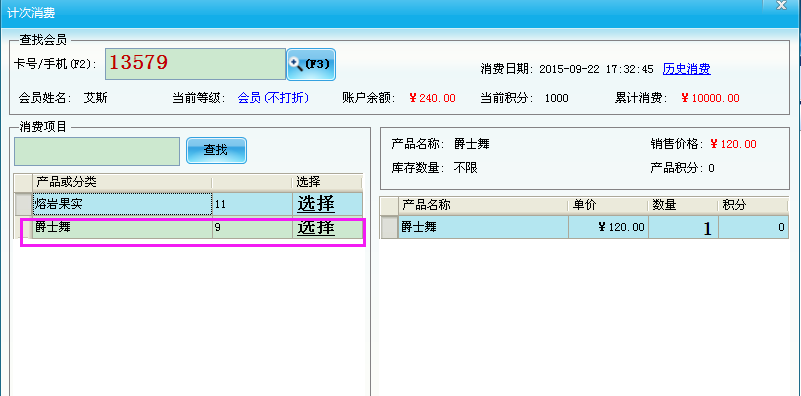
Task: Click the member search magnifier F3 button
Action: [311, 64]
